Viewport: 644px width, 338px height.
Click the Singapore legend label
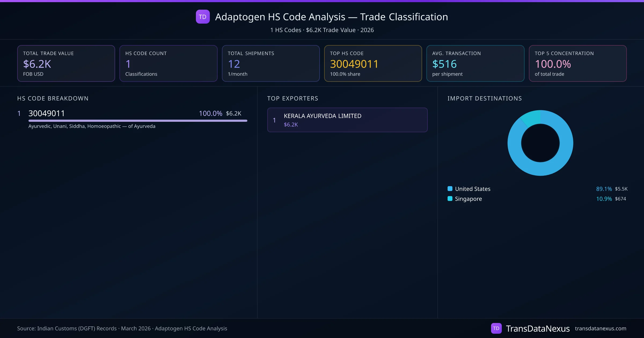[x=468, y=199]
